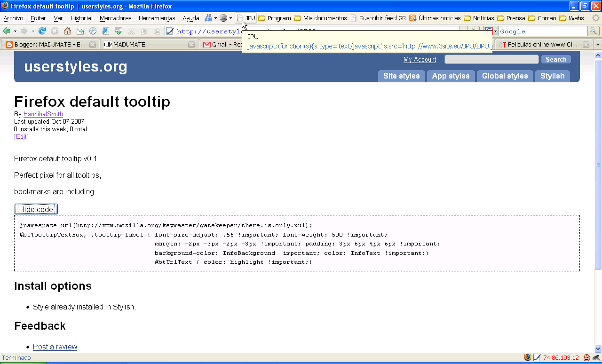Open the Marcadores menu
Viewport: 602px width, 364px height.
[x=116, y=18]
